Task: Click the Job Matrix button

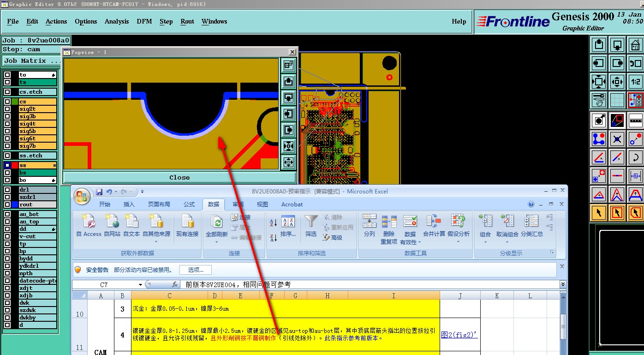Action: [x=32, y=60]
